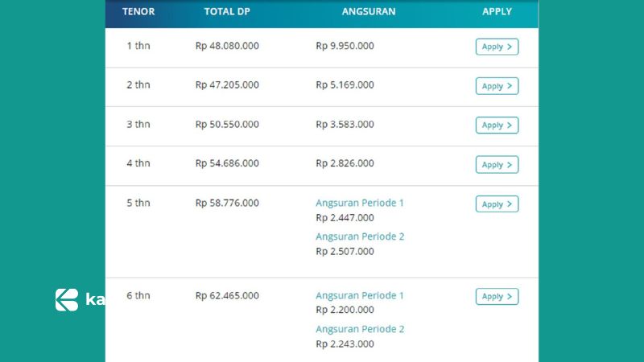
Task: Click the white K logo icon
Action: pos(67,299)
